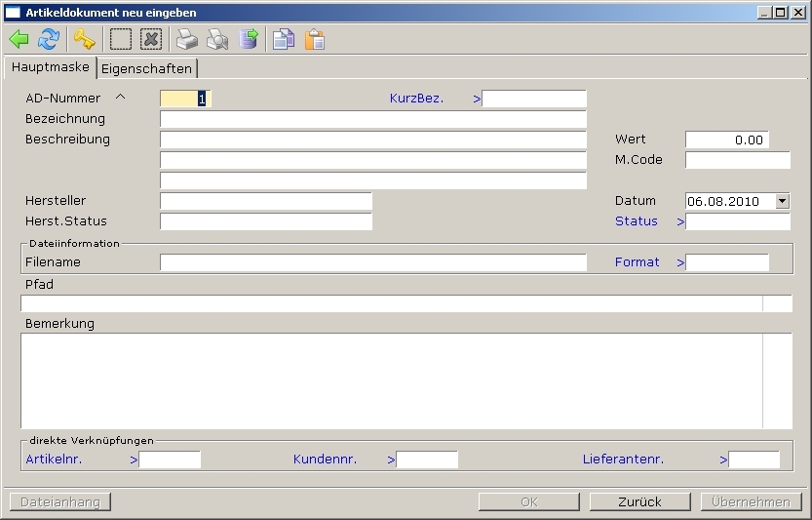Open print preview with magnifier printer icon
This screenshot has width=812, height=520.
point(217,39)
